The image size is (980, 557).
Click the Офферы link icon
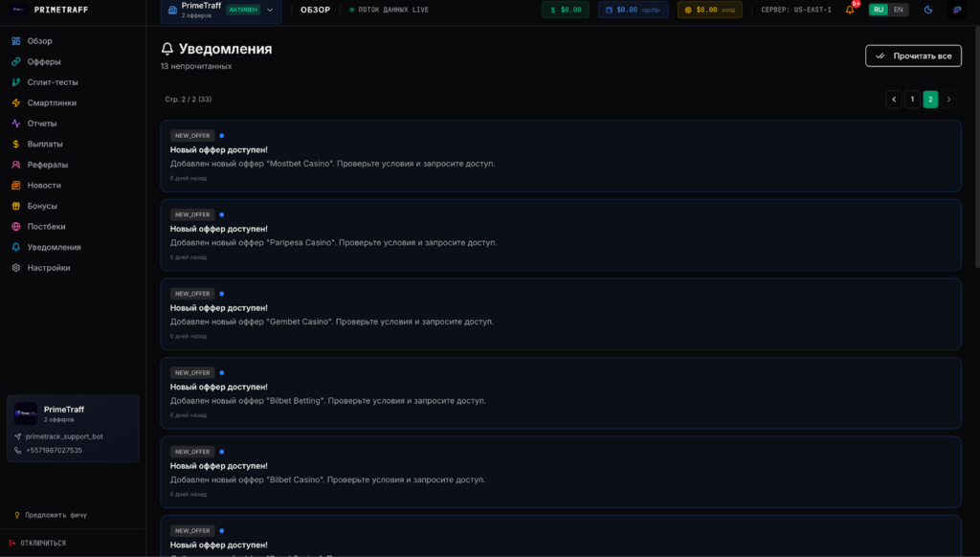[x=15, y=62]
